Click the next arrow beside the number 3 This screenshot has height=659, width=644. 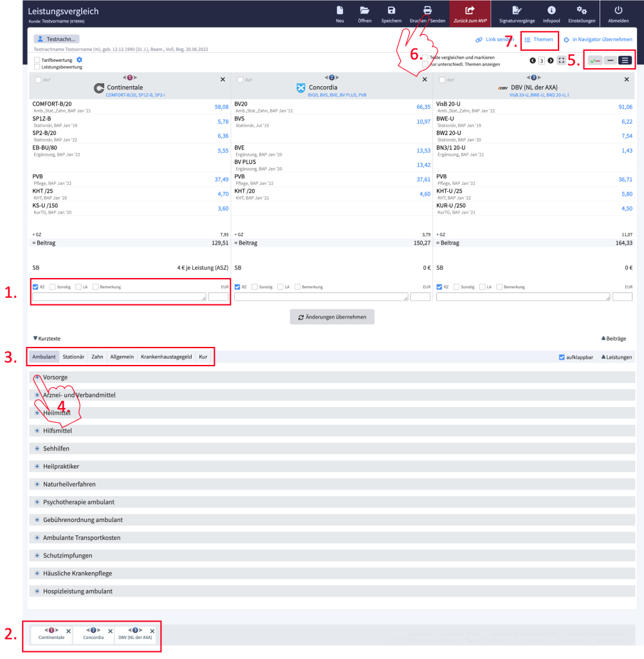coord(550,60)
